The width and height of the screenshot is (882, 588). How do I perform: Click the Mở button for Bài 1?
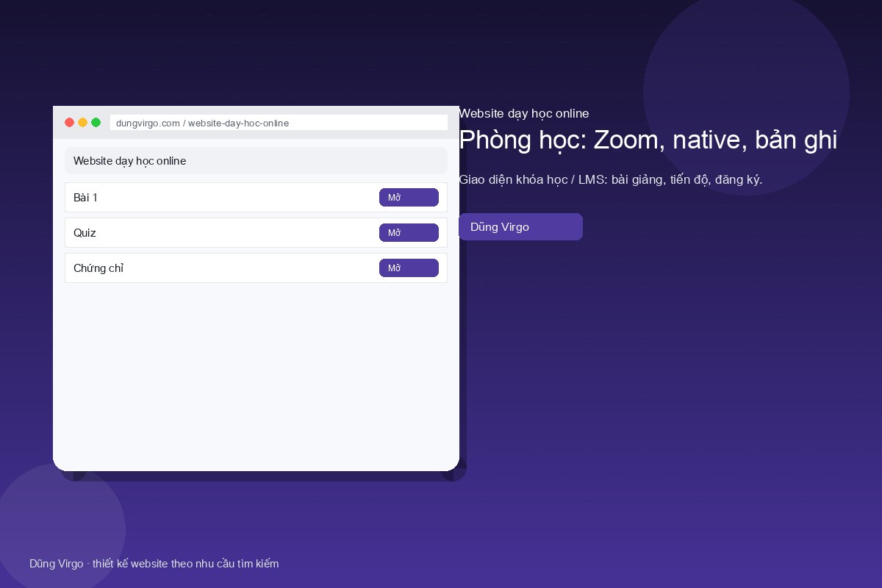(x=409, y=198)
